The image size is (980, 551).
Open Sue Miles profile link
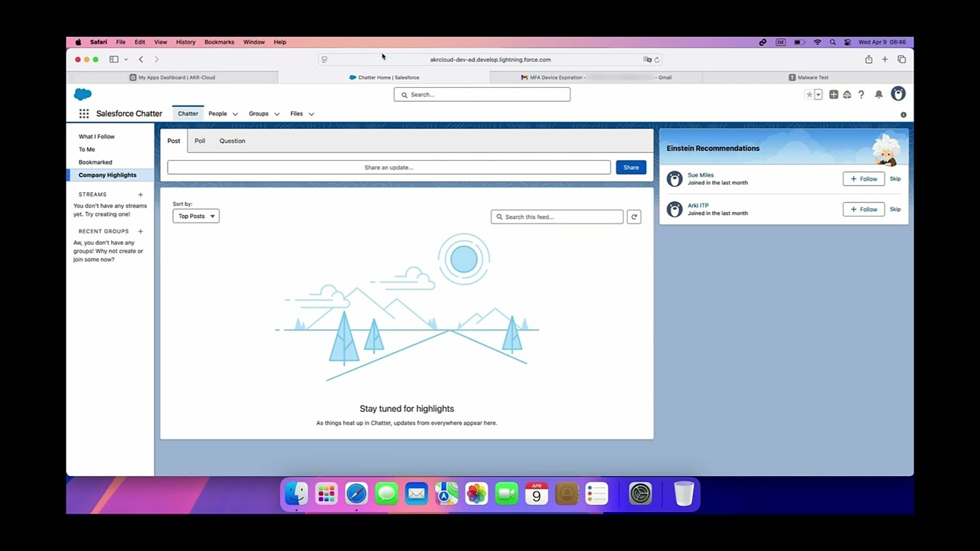pos(701,174)
